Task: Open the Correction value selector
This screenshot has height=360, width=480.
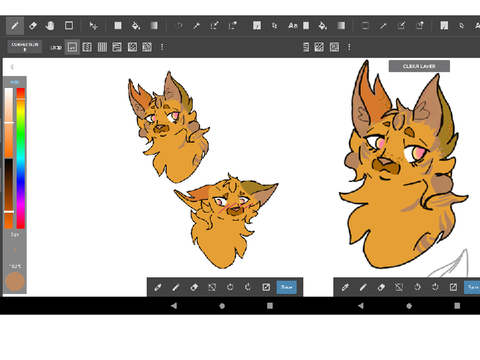Action: pyautogui.click(x=25, y=47)
